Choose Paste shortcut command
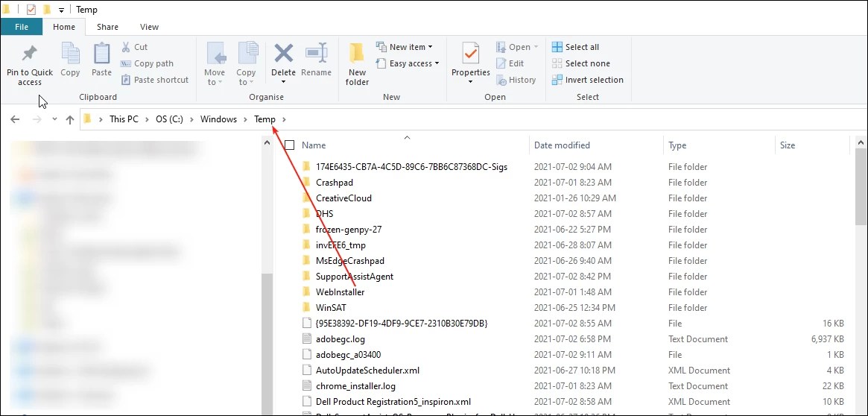This screenshot has height=416, width=868. (x=154, y=80)
